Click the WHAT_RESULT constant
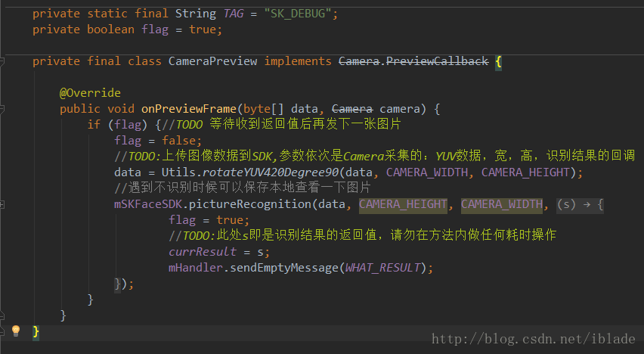Screen dimensions: 644x354 click(x=382, y=268)
